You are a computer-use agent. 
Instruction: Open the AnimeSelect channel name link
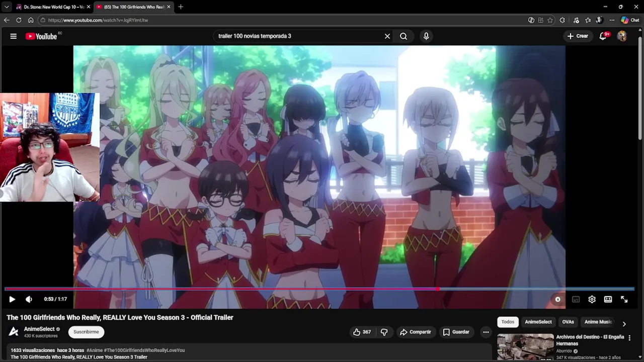point(39,329)
